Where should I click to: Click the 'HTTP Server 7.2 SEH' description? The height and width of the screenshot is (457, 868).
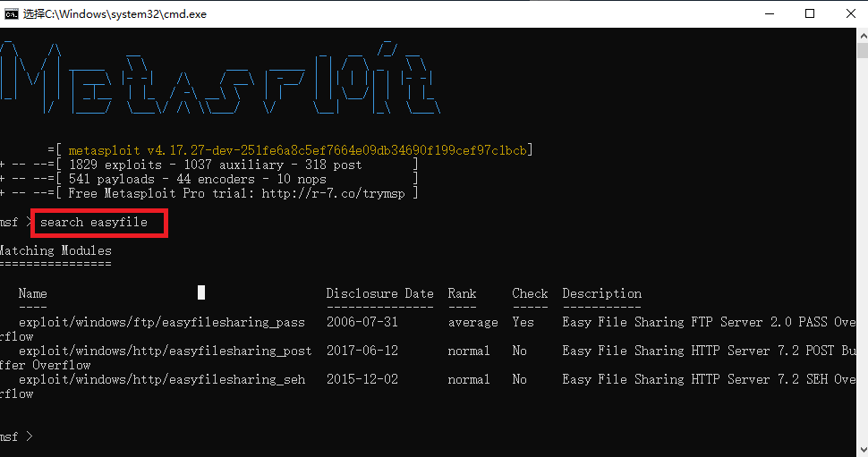point(760,380)
